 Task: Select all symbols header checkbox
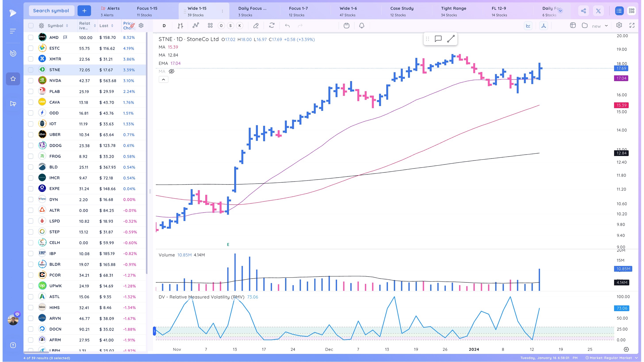coord(31,25)
